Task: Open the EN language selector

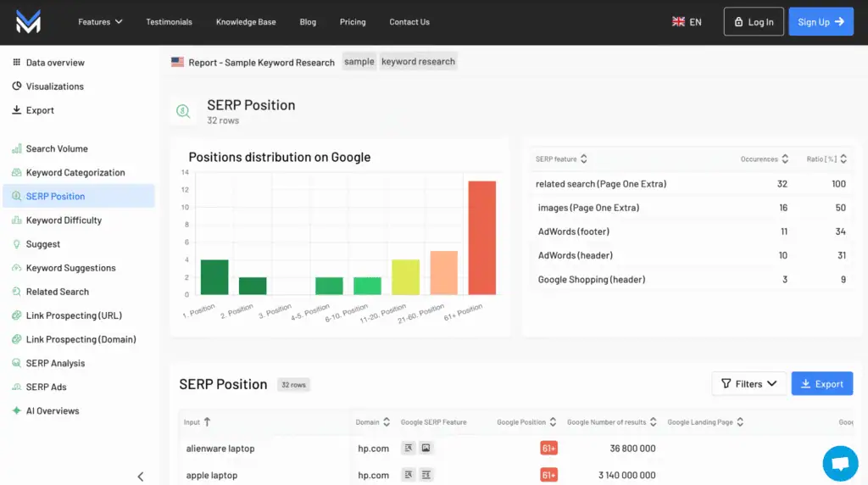Action: [687, 22]
